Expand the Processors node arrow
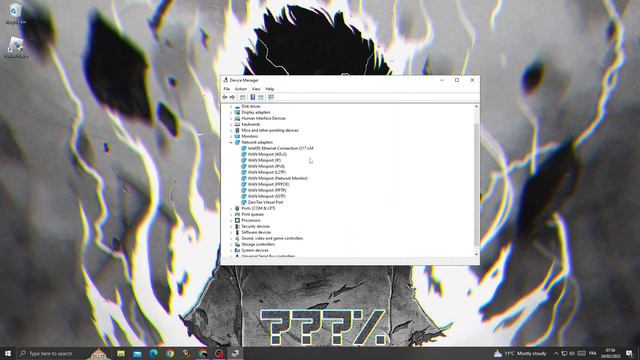 (x=231, y=220)
